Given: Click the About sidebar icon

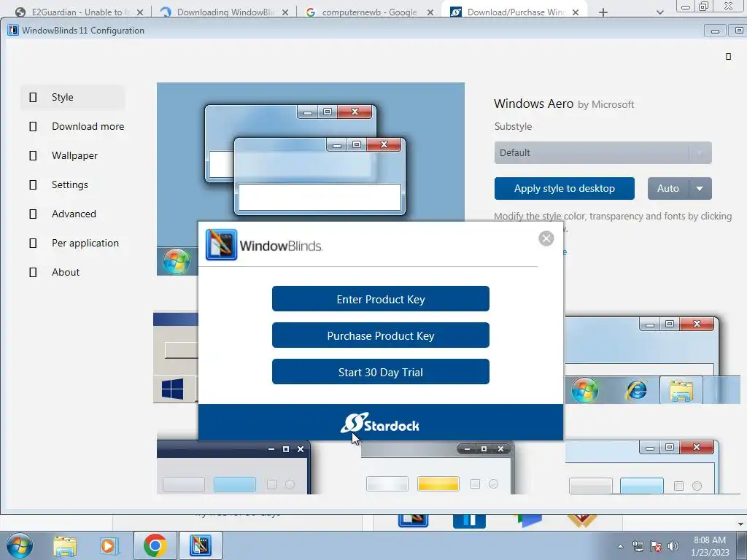Looking at the screenshot, I should (33, 272).
